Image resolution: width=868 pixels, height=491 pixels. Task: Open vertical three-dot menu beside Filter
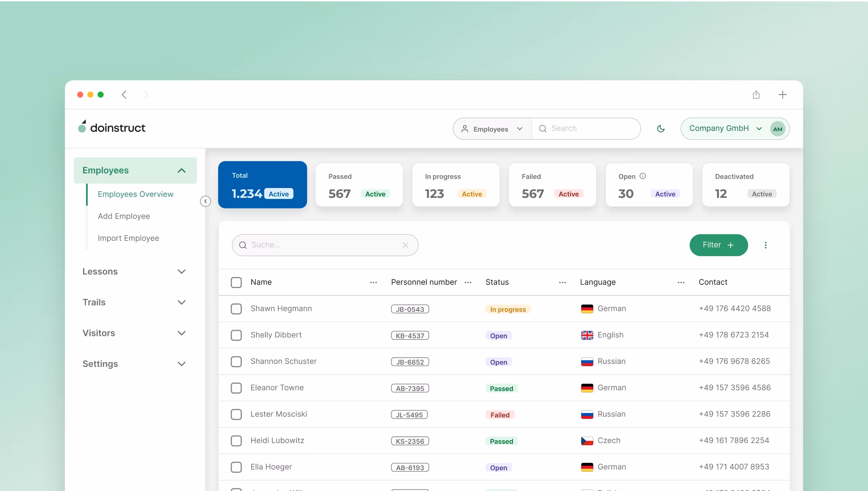766,245
